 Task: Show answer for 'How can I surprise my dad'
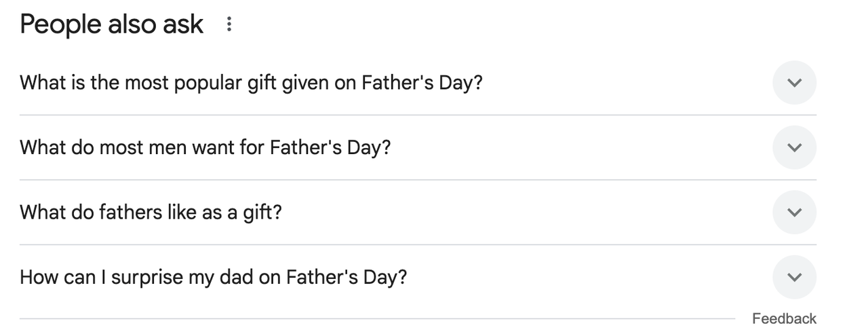click(x=213, y=277)
